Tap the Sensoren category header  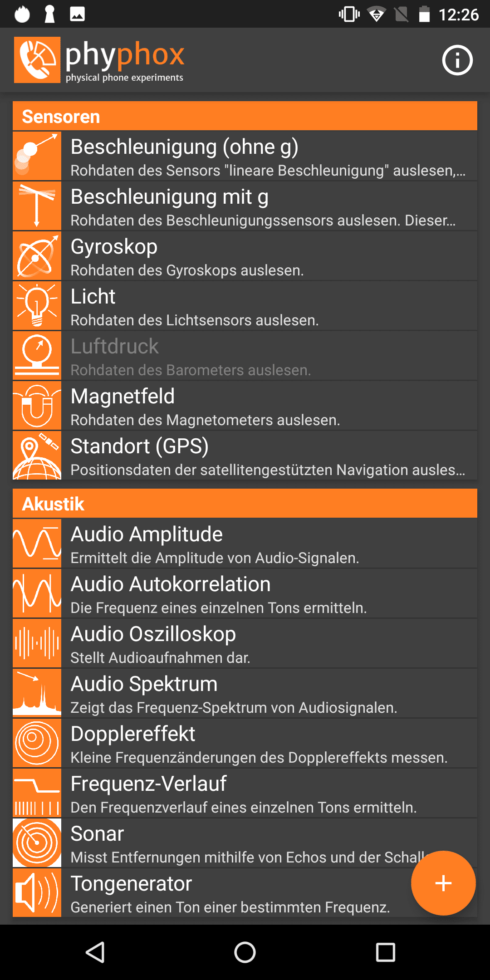(x=245, y=116)
